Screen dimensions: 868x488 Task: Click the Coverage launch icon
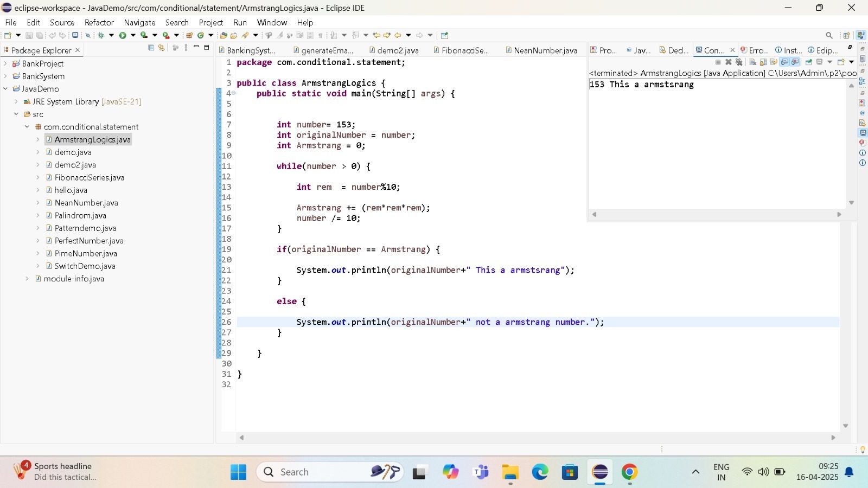(144, 35)
